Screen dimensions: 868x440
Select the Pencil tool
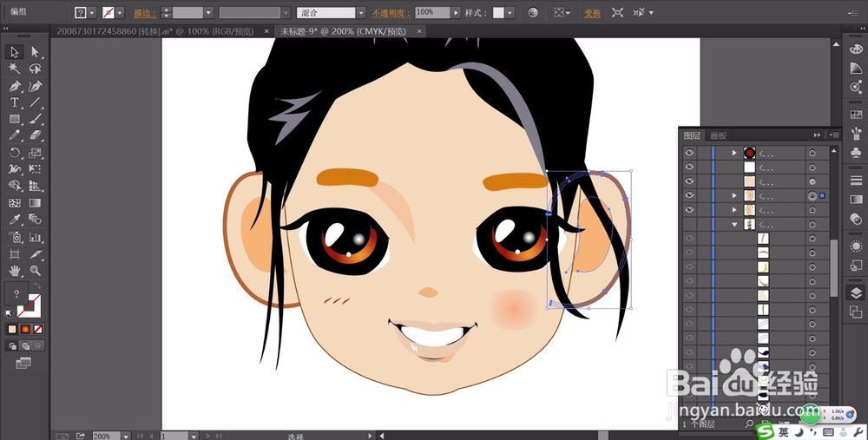click(x=15, y=135)
